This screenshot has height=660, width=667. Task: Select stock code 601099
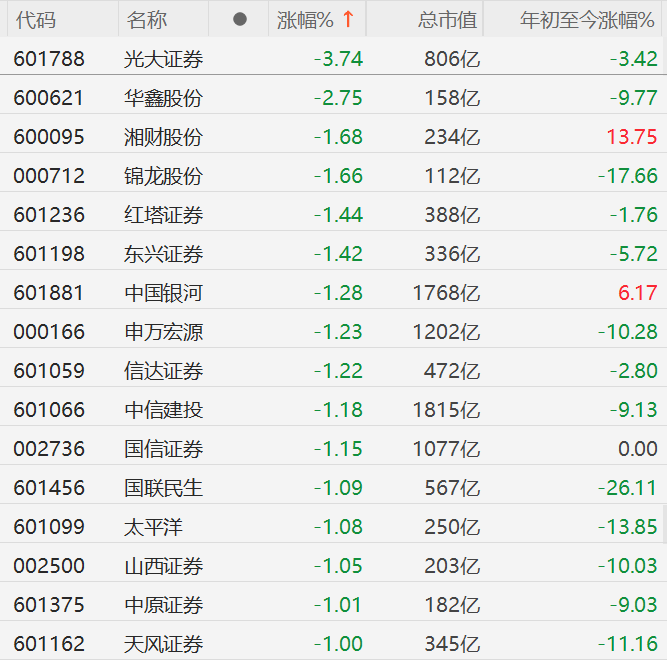point(49,527)
